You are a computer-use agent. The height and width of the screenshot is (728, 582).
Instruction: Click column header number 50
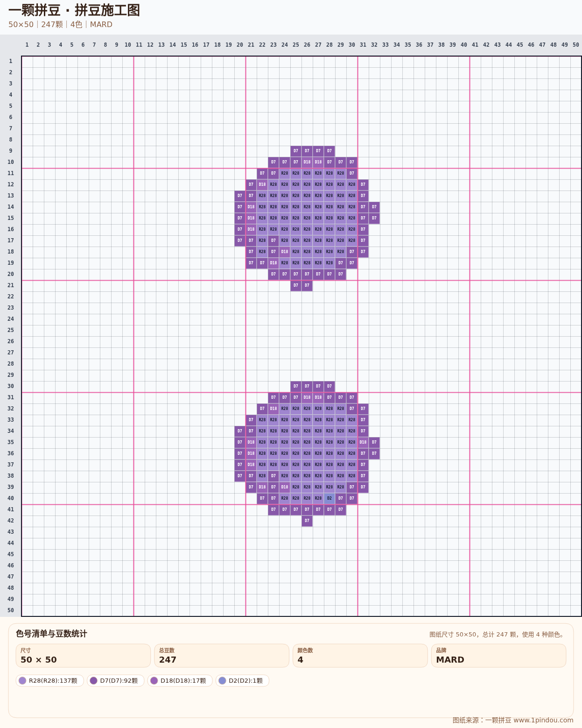point(576,45)
